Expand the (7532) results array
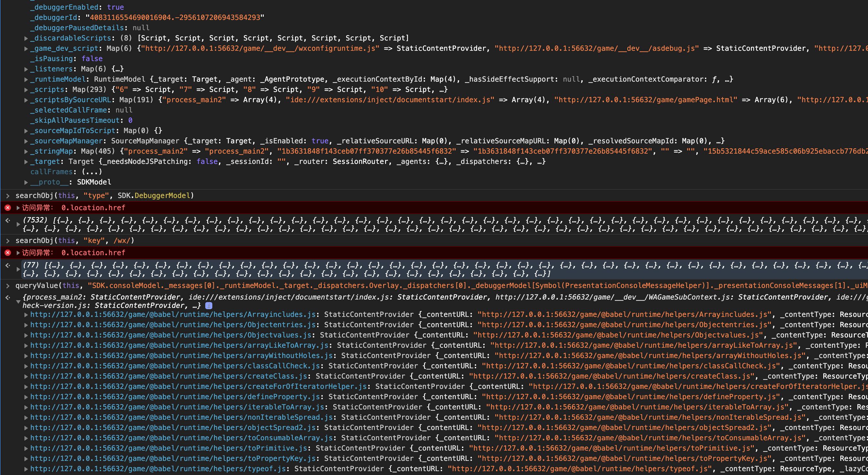This screenshot has height=475, width=868. click(18, 224)
